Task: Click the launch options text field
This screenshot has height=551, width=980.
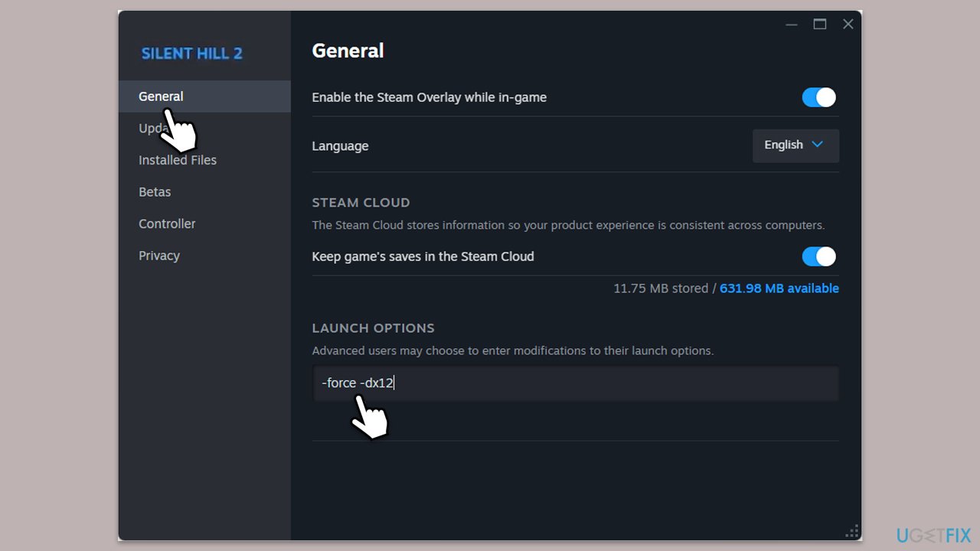Action: [576, 383]
